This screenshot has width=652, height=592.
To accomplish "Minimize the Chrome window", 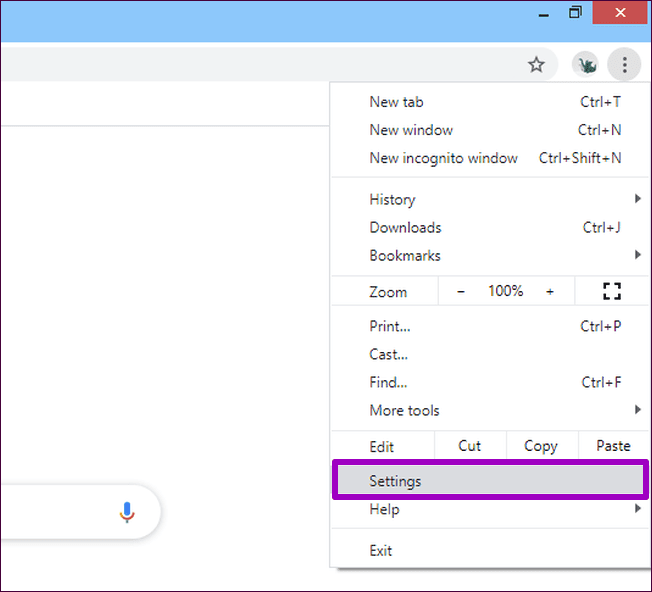I will (543, 13).
